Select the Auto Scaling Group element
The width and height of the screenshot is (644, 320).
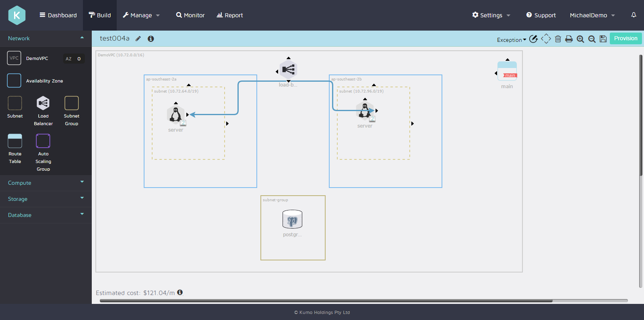pos(43,141)
